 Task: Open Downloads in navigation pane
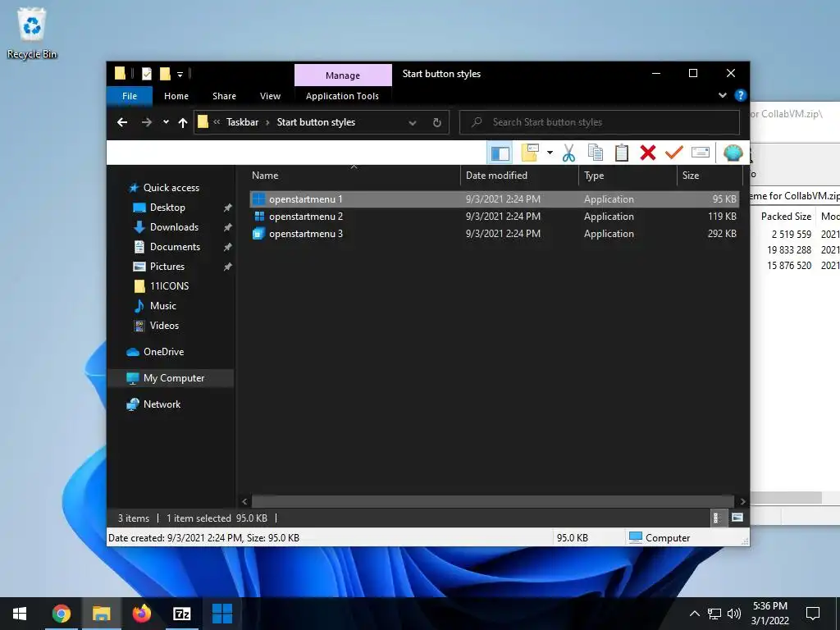[x=174, y=227]
